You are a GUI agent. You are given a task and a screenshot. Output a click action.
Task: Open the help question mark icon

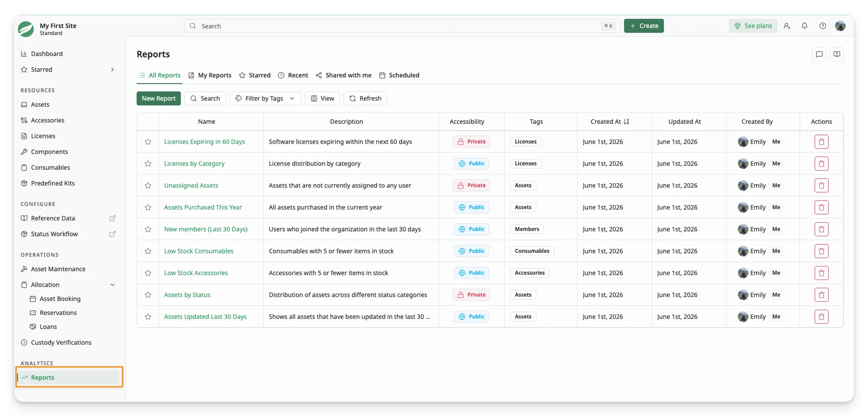point(823,26)
